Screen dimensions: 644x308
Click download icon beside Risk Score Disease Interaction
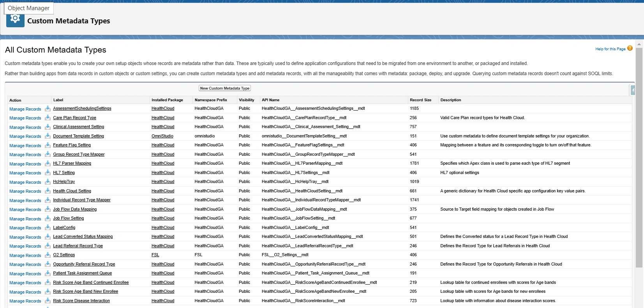point(48,301)
